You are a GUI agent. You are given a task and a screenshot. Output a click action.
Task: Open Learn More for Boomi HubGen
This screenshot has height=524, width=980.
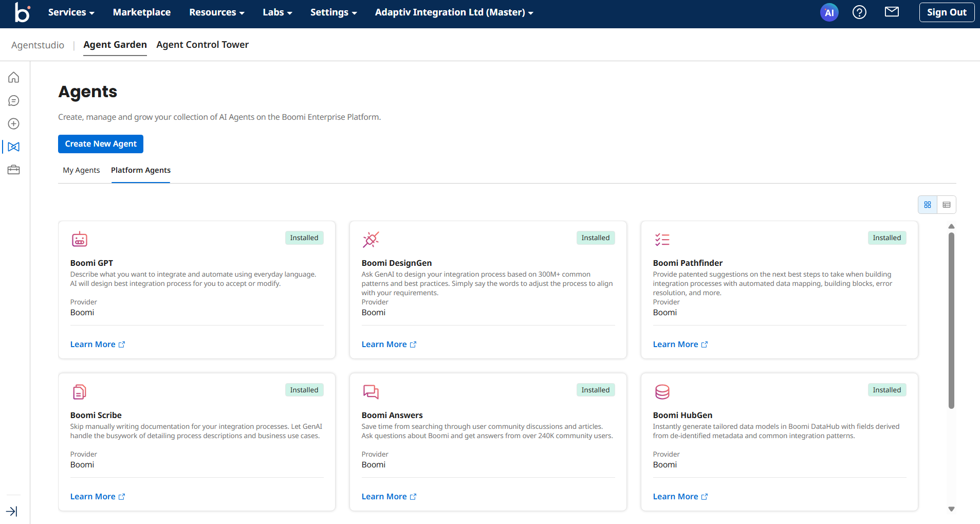point(680,497)
